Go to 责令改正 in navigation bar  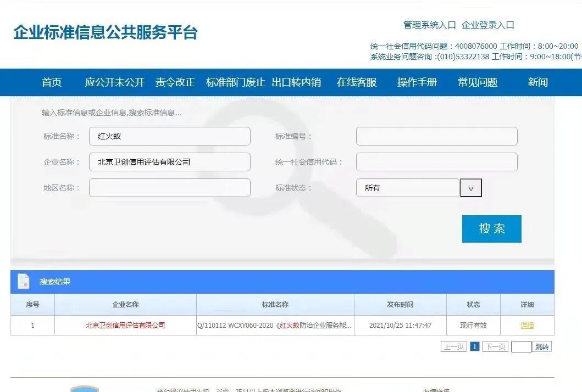(x=175, y=82)
